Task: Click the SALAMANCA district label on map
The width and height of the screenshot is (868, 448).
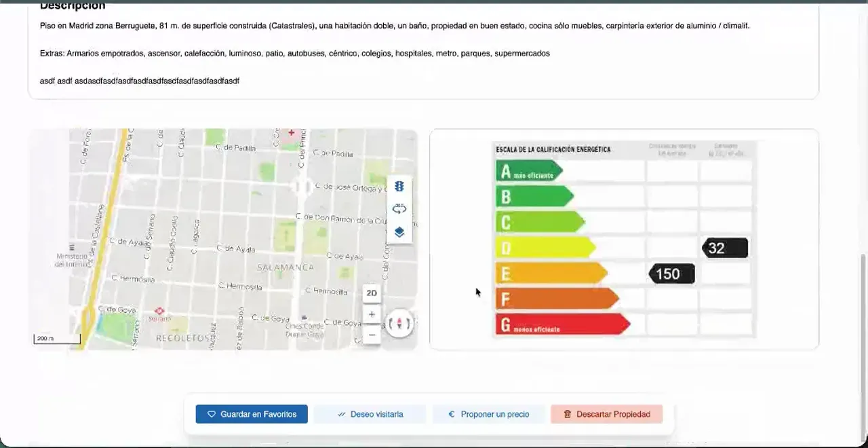Action: click(285, 268)
